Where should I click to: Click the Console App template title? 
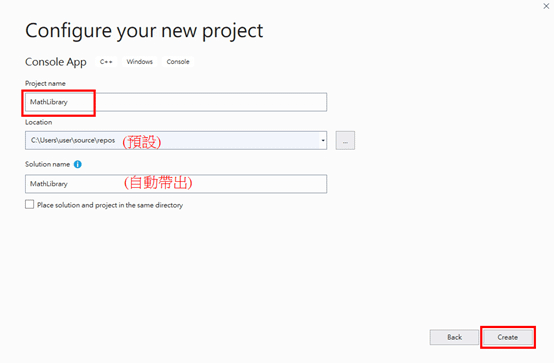pyautogui.click(x=56, y=62)
